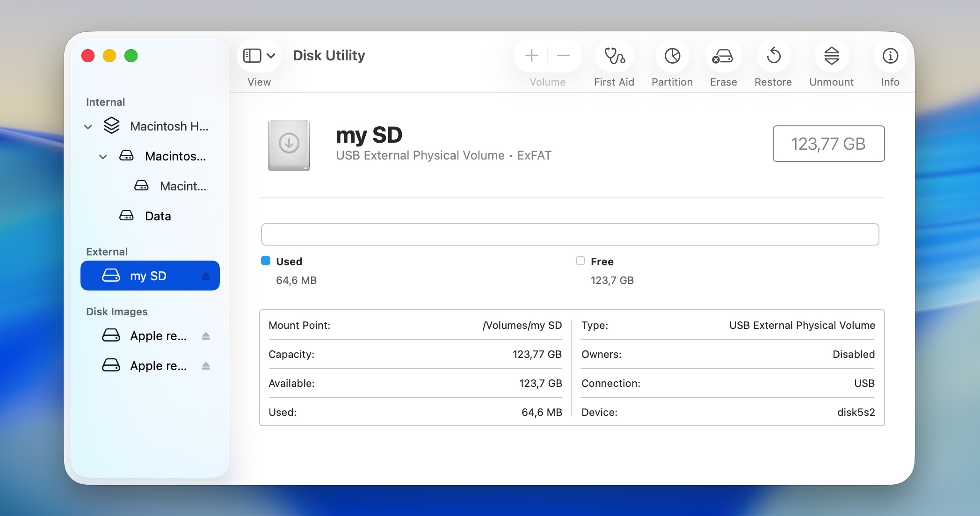Click the second Apple re... drive icon

(111, 365)
